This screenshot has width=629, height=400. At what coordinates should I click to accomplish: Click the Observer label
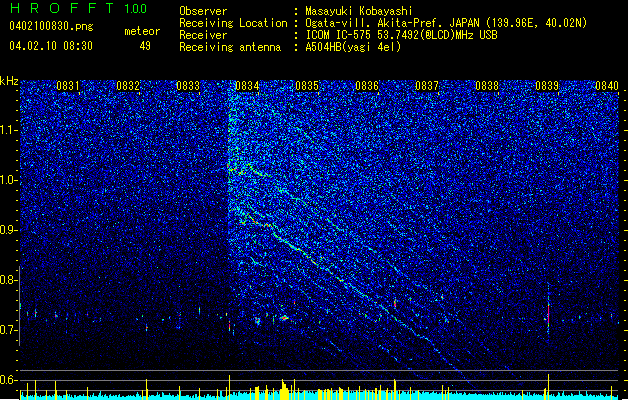203,11
